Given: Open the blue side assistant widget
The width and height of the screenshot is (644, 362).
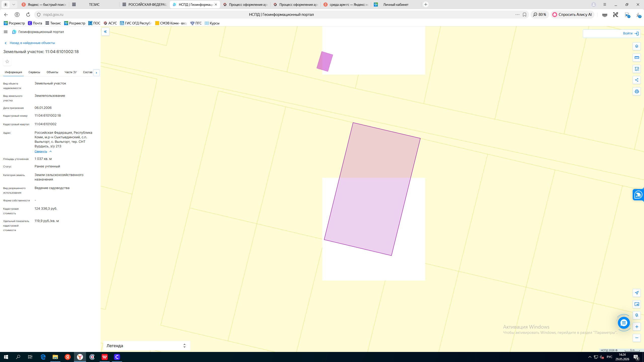Looking at the screenshot, I should (x=638, y=195).
